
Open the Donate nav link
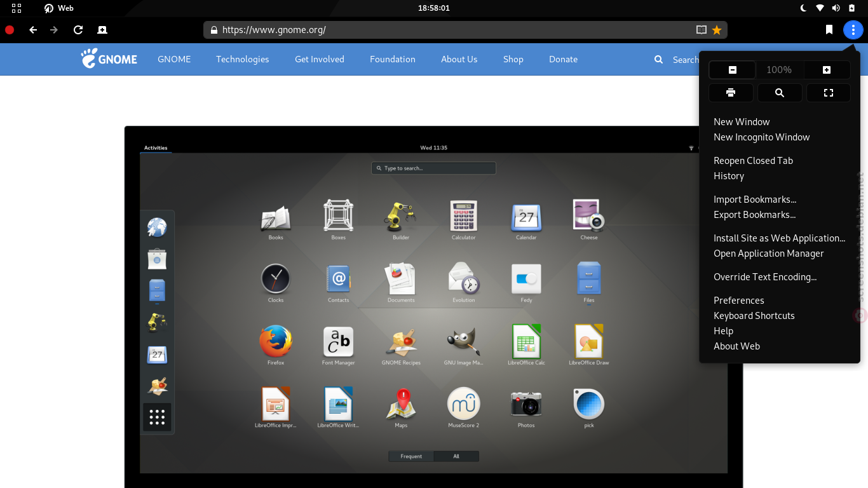[563, 59]
